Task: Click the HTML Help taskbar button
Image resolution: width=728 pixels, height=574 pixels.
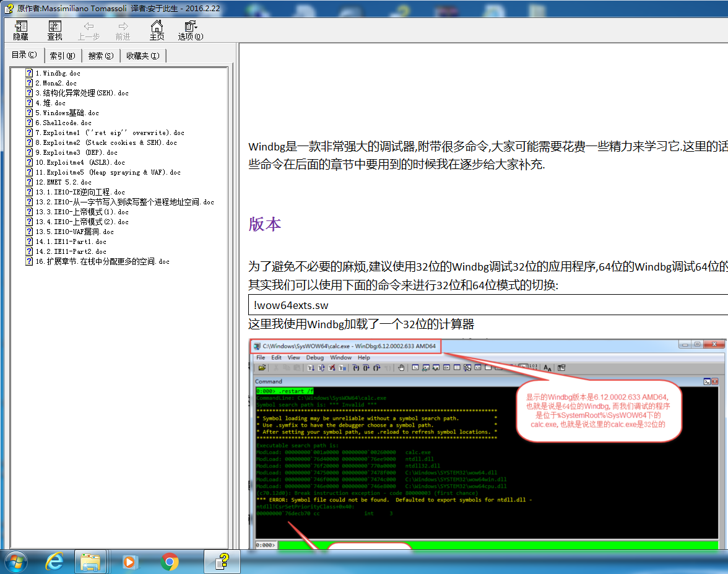Action: click(x=222, y=562)
